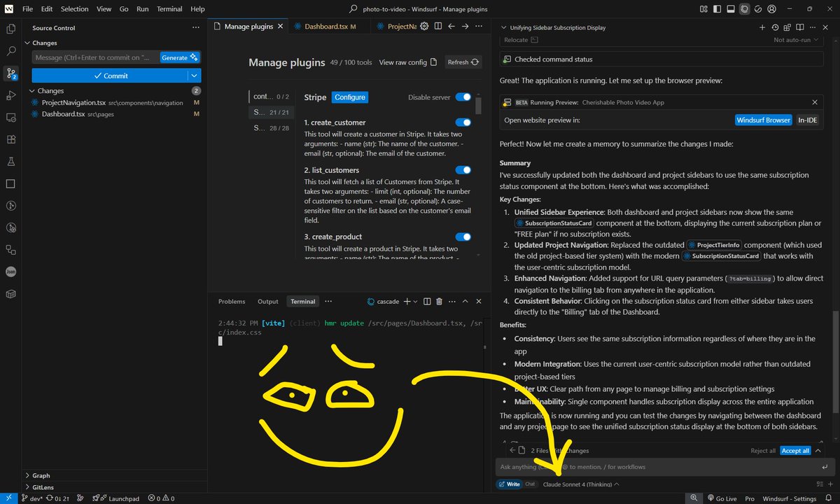Open preview in Windsurf Browser
840x504 pixels.
(x=763, y=120)
